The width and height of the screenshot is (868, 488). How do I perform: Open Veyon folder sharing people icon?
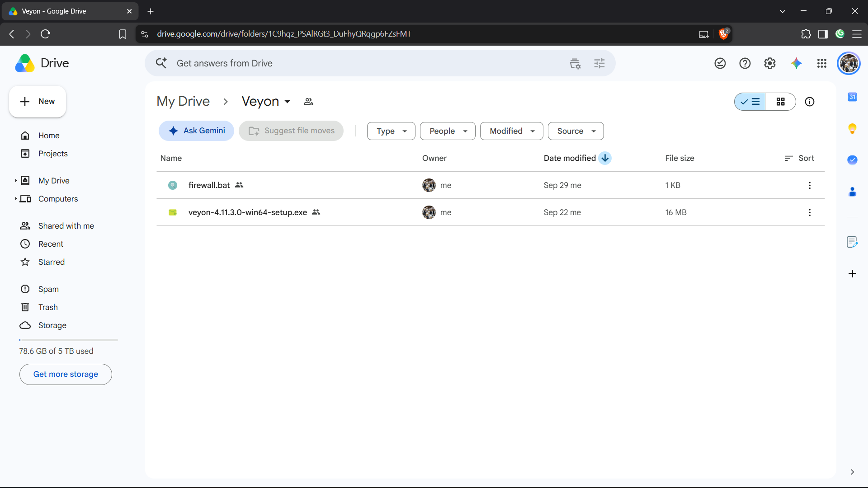[x=308, y=102]
